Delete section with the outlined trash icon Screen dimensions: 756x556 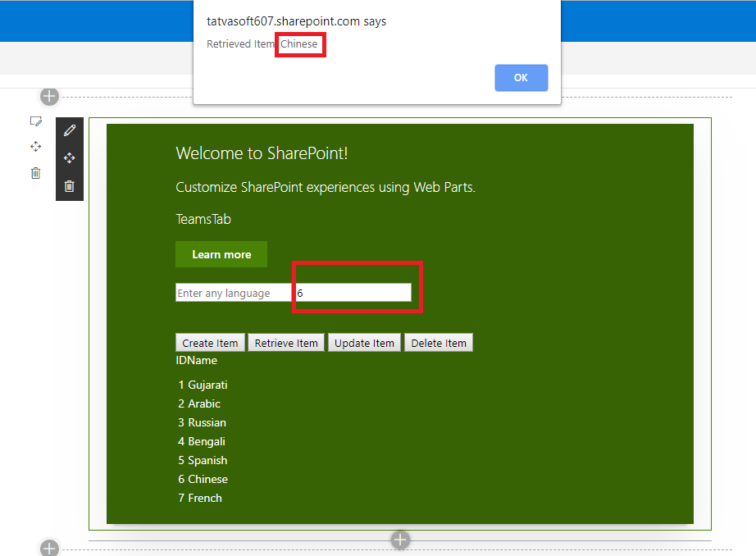click(x=36, y=173)
